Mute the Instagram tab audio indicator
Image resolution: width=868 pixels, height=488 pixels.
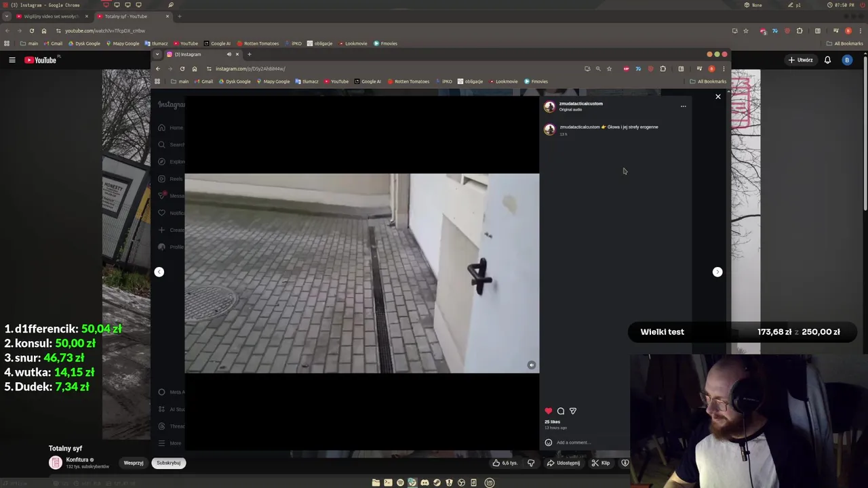tap(229, 54)
